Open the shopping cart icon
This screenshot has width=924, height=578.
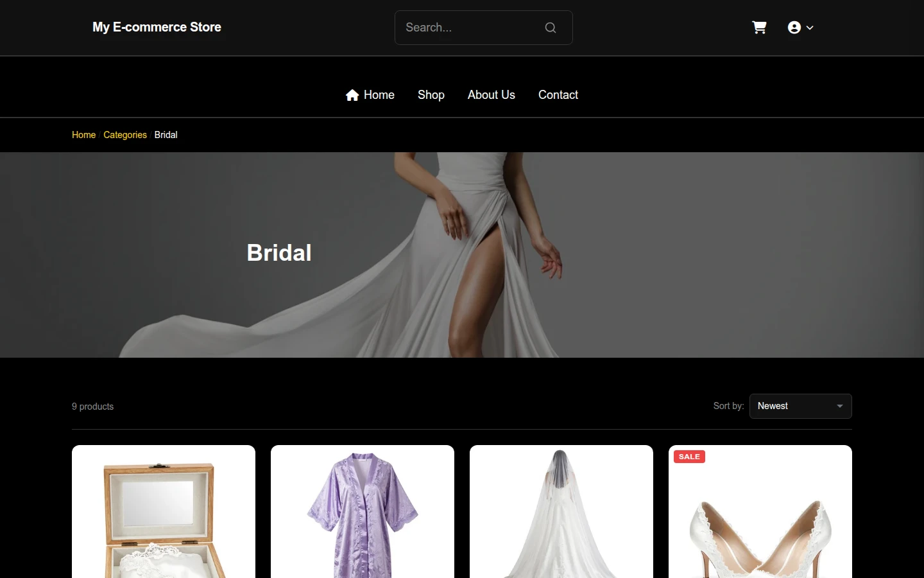759,28
